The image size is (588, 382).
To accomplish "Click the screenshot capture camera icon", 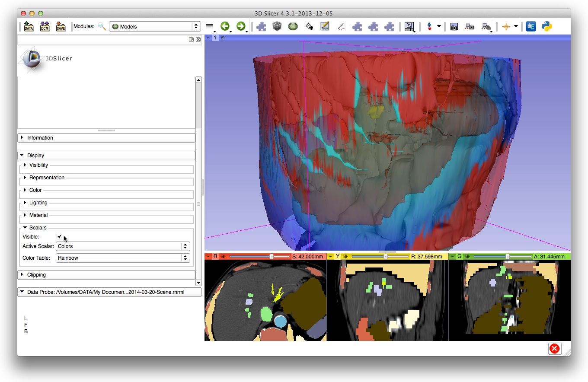I will [x=454, y=26].
